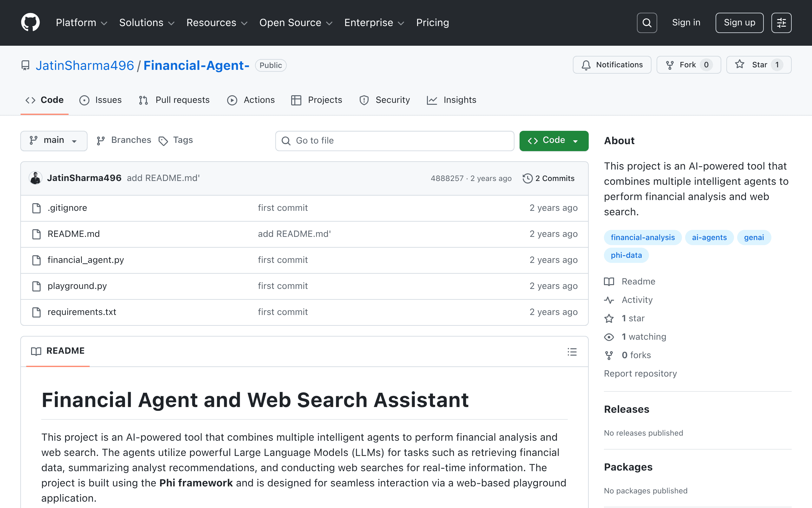Expand the Solutions menu

tap(147, 23)
